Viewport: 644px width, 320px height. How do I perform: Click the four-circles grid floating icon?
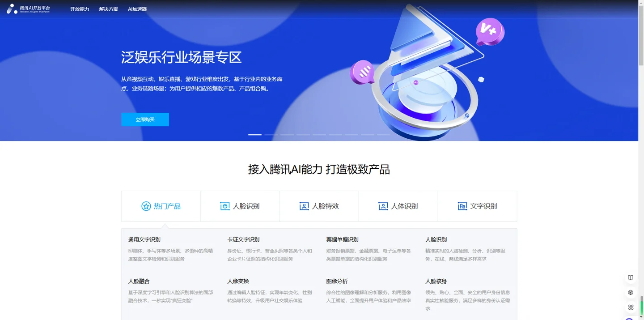click(631, 307)
